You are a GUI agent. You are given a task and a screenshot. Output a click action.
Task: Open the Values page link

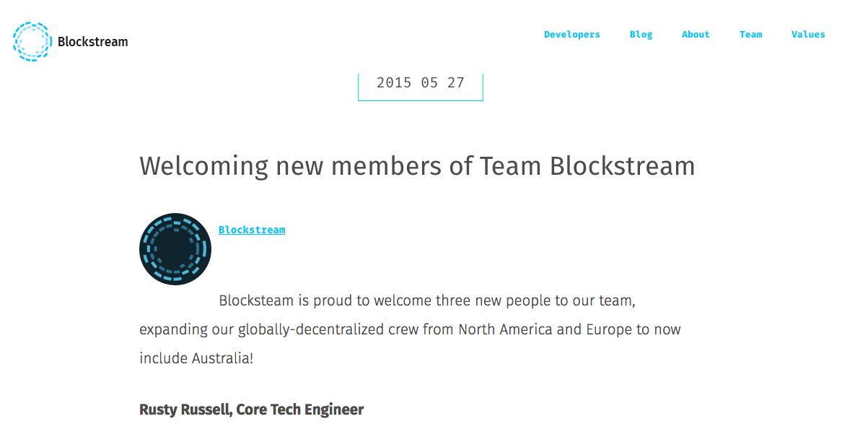pos(808,34)
